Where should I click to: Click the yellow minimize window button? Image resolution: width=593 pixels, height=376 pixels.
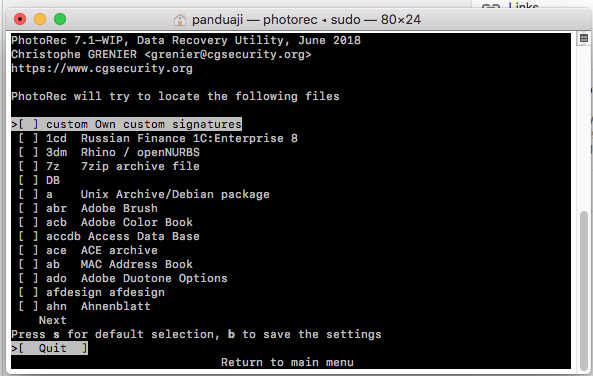[x=40, y=19]
